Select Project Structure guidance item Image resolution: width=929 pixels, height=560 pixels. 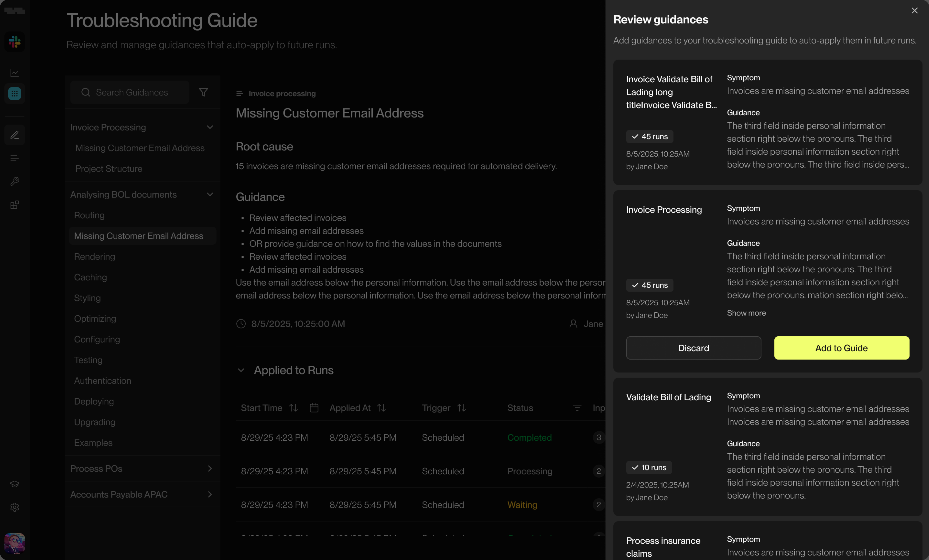109,169
